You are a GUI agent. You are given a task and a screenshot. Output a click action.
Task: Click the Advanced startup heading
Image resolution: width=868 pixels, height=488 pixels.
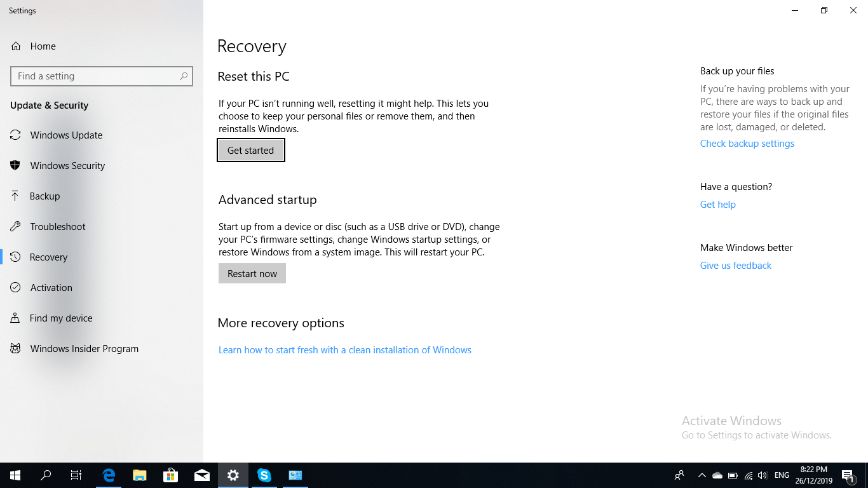(x=268, y=200)
